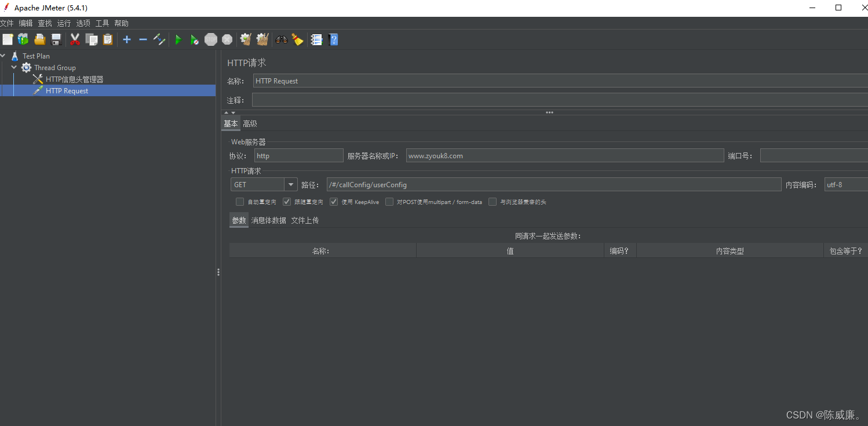Clear all results with double-broom icon
Viewport: 868px width, 426px height.
(x=262, y=39)
